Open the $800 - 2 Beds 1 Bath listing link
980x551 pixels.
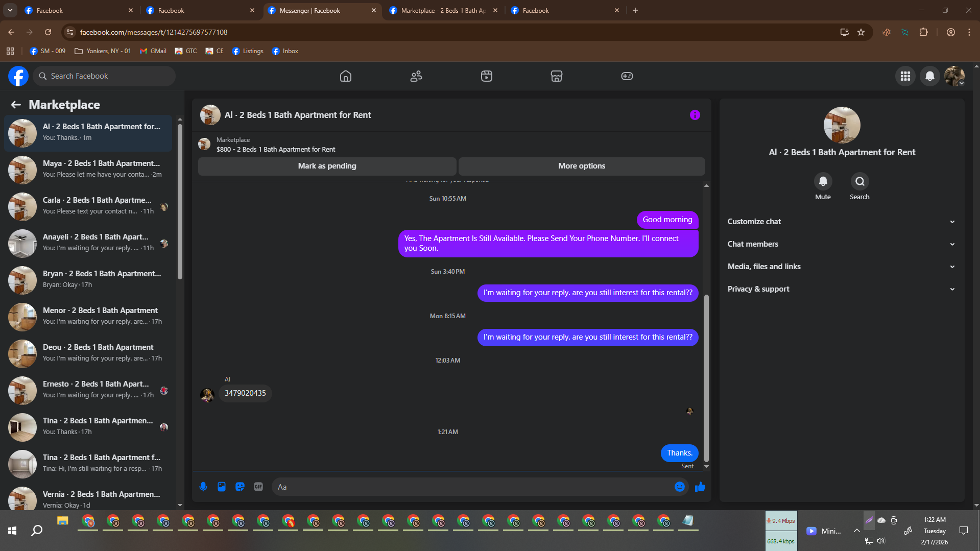276,150
